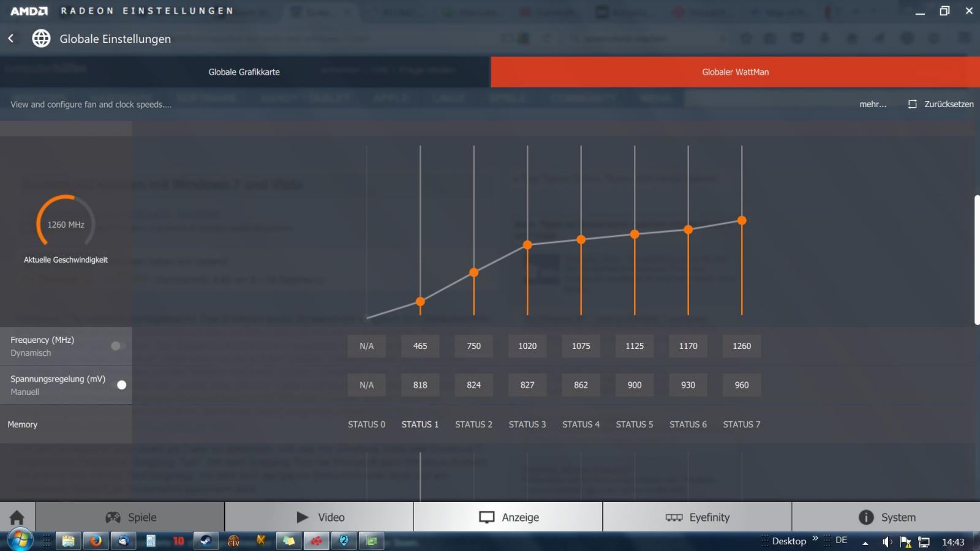Click the Status 7 frequency slider handle
Image resolution: width=980 pixels, height=551 pixels.
(x=742, y=220)
